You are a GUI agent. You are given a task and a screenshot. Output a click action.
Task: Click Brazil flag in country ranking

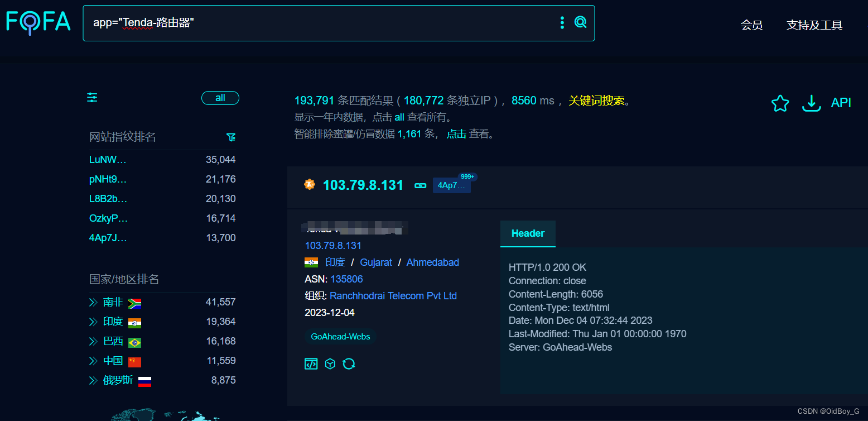tap(134, 342)
